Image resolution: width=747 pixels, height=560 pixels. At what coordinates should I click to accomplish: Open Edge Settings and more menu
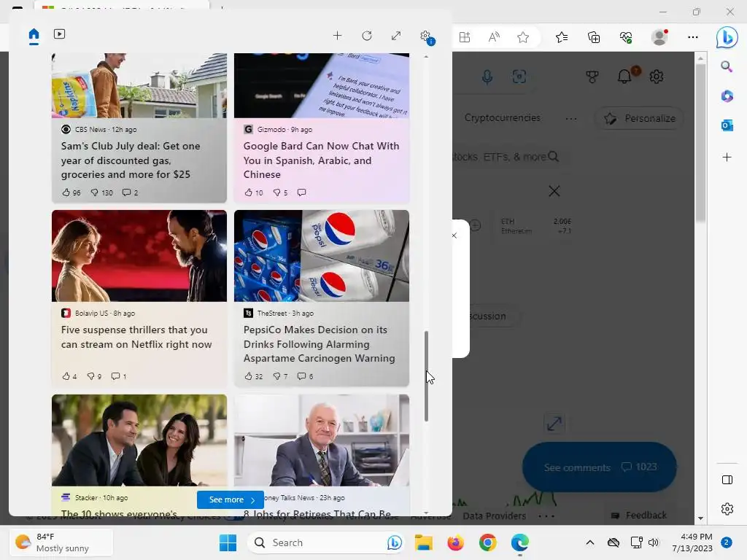[693, 37]
